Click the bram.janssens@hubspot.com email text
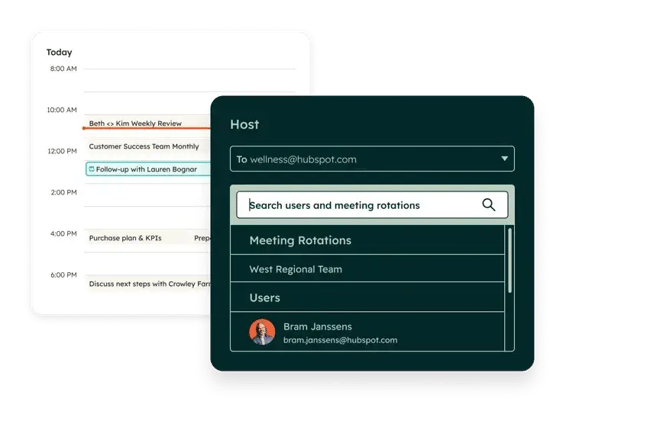Screen dimensions: 650x424 tap(340, 340)
